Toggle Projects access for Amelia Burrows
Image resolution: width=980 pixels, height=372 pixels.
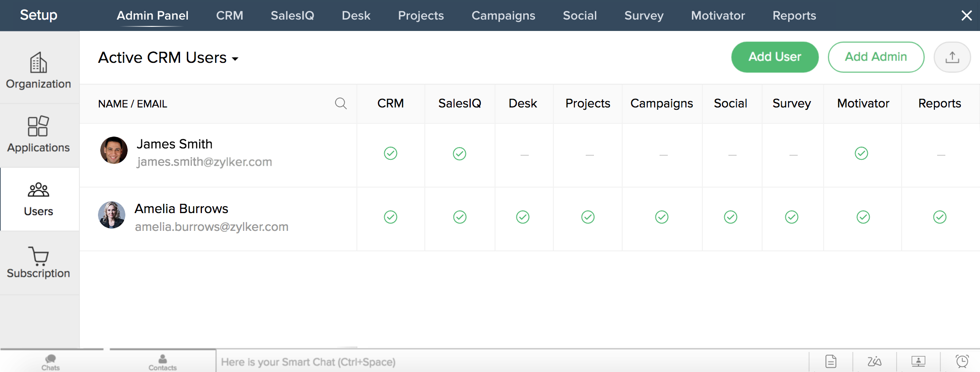click(x=588, y=217)
